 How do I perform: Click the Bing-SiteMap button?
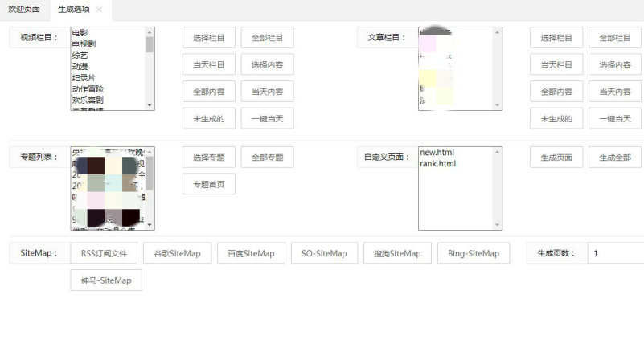tap(474, 253)
